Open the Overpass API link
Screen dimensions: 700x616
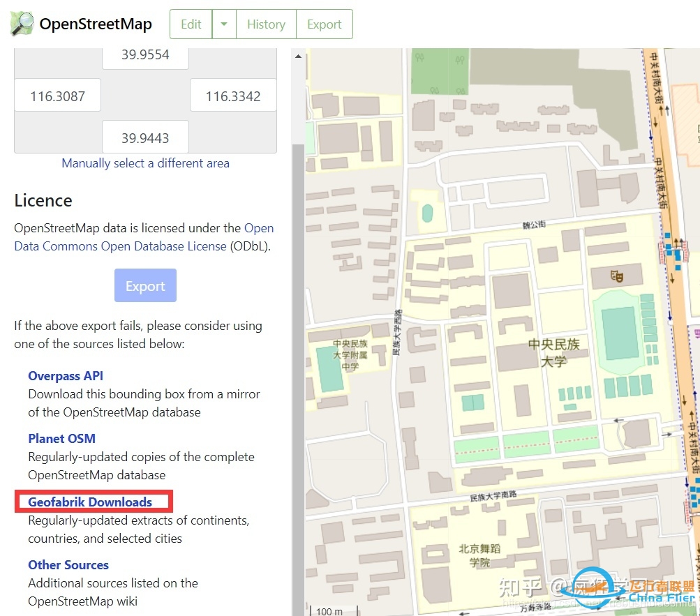coord(65,375)
